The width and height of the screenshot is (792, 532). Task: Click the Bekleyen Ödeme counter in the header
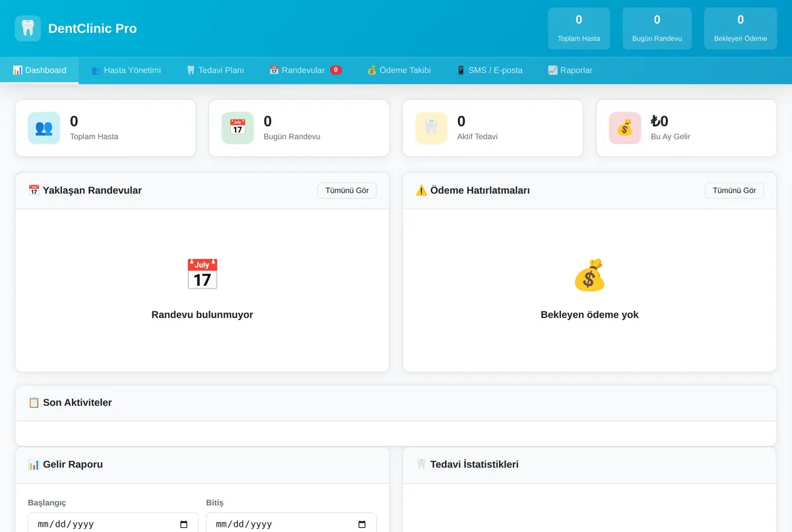coord(741,28)
